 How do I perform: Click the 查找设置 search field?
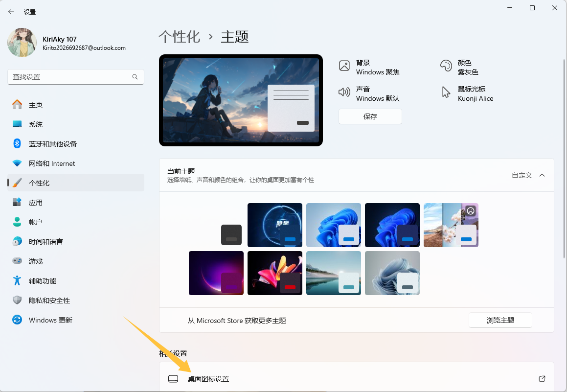coord(71,77)
